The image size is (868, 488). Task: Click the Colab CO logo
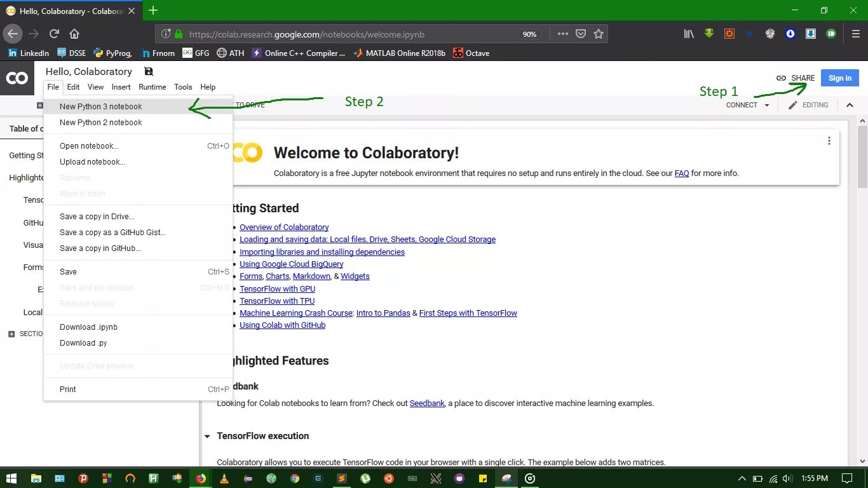pyautogui.click(x=17, y=78)
